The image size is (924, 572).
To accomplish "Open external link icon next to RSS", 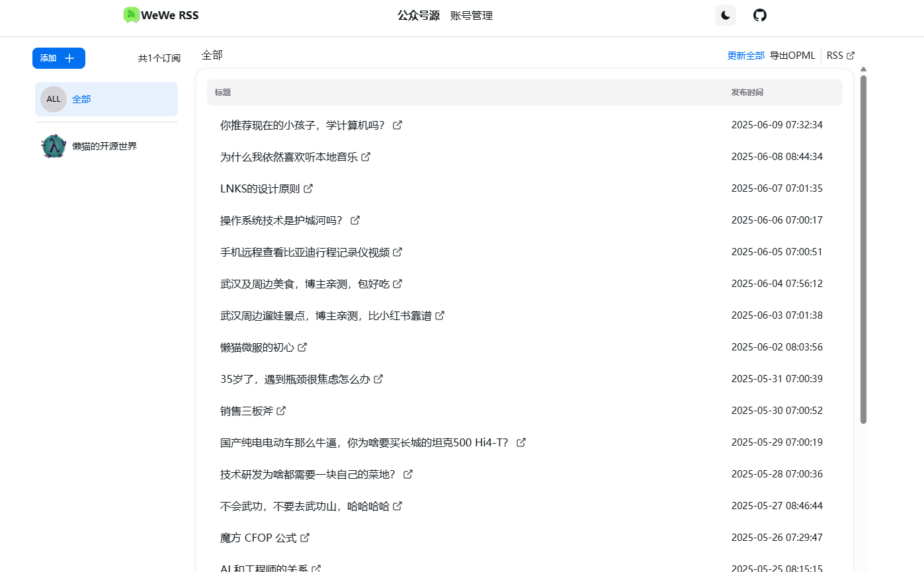I will tap(851, 56).
